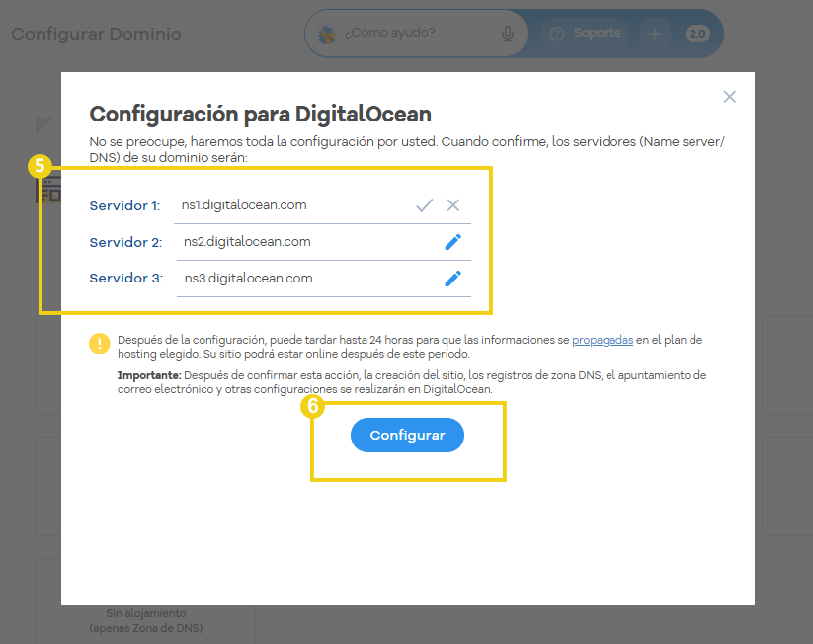813x644 pixels.
Task: Click the assistant mascot icon in search bar
Action: point(327,35)
